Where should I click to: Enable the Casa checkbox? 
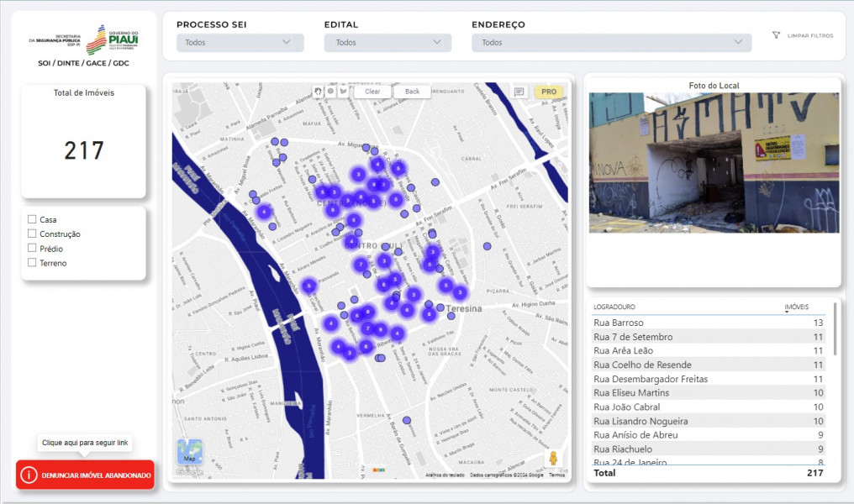pyautogui.click(x=32, y=219)
